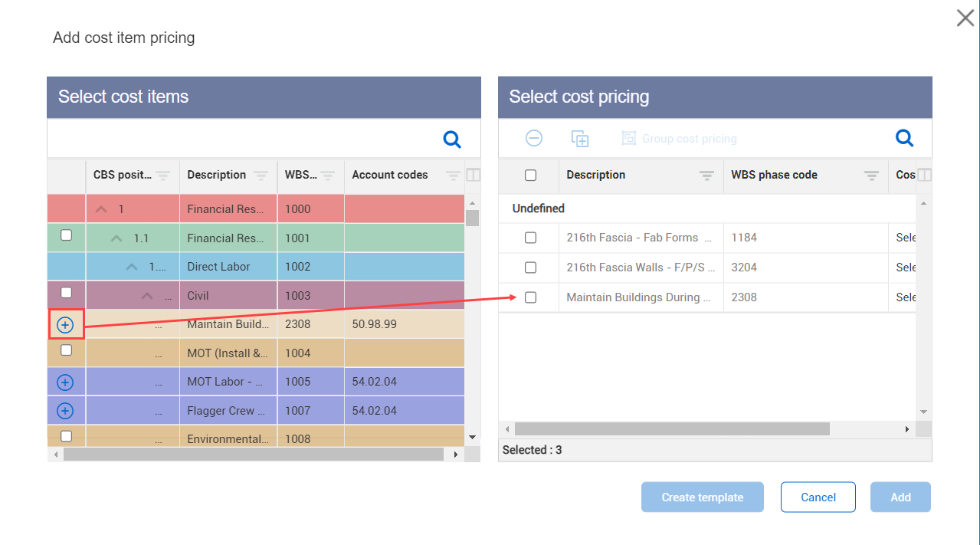Click the filter icon on the CBS position column
Viewport: 980px width, 545px height.
pyautogui.click(x=166, y=176)
